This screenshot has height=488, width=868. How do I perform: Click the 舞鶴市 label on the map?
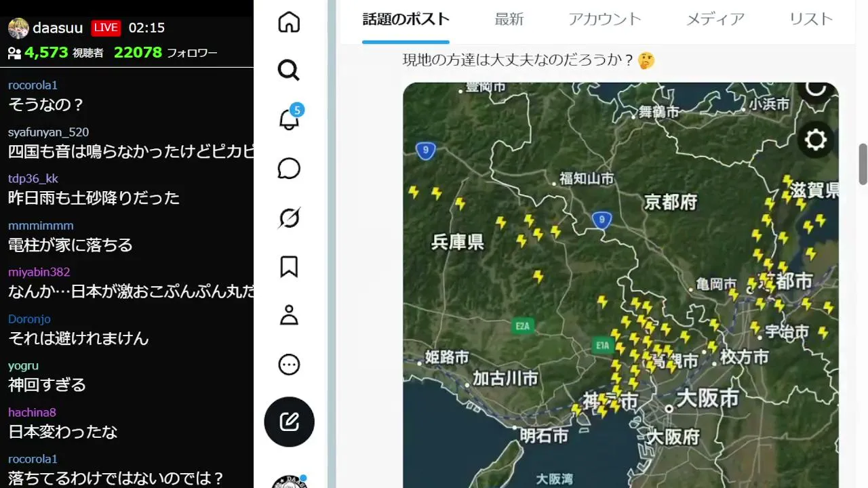[x=658, y=112]
